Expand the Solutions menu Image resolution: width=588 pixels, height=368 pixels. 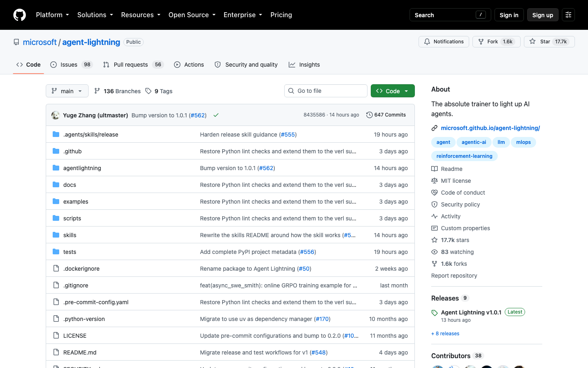pyautogui.click(x=95, y=15)
